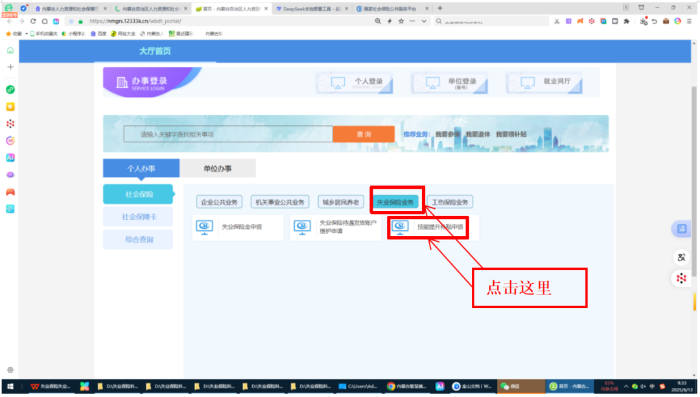The width and height of the screenshot is (700, 397).
Task: Switch to the 大厅首页 tab
Action: [x=154, y=51]
